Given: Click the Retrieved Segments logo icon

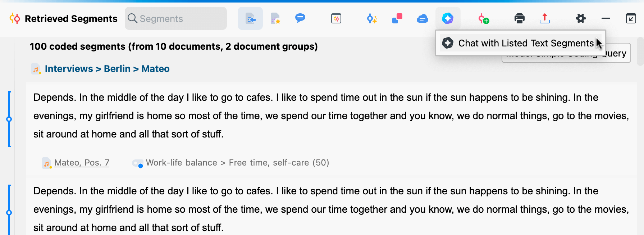Looking at the screenshot, I should 15,18.
